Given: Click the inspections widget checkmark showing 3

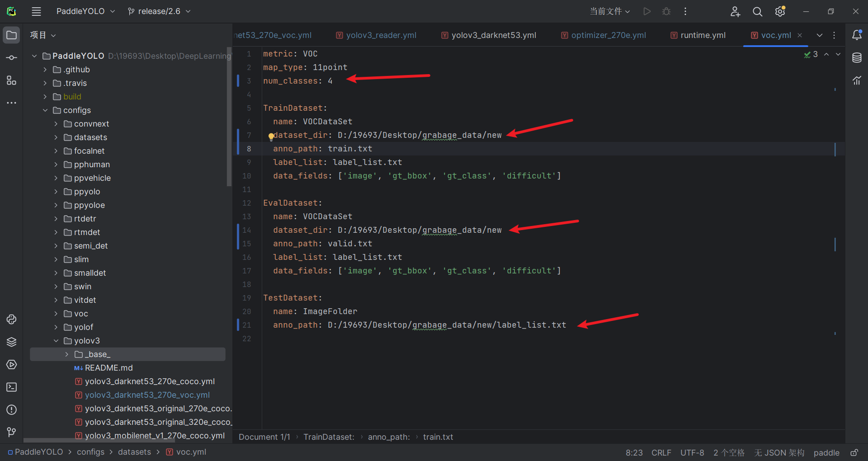Looking at the screenshot, I should 811,54.
